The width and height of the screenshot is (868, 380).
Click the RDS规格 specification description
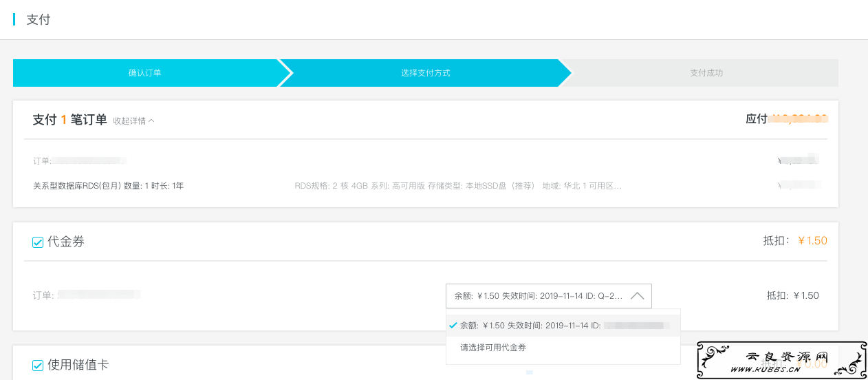(x=457, y=186)
